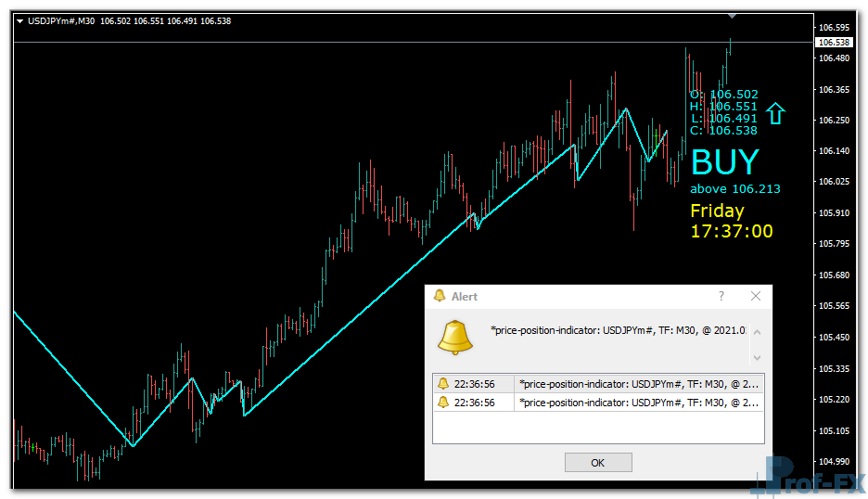Select the first 22:36:56 alert row
This screenshot has width=868, height=499.
598,383
